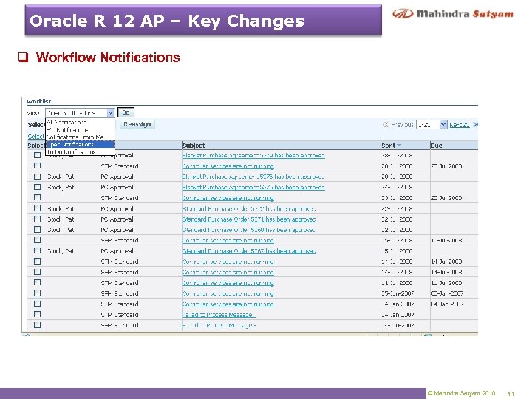Follow the Next 20 link
532x399 pixels.
(460, 125)
